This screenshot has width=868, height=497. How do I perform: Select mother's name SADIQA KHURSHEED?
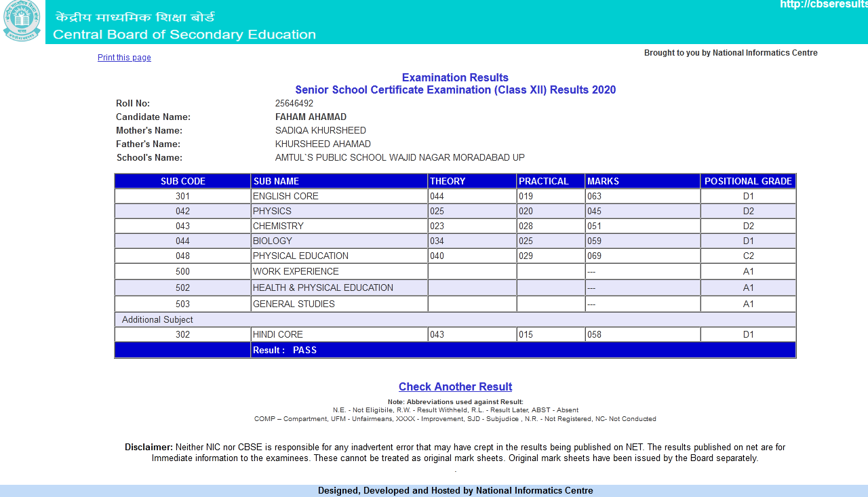tap(321, 131)
